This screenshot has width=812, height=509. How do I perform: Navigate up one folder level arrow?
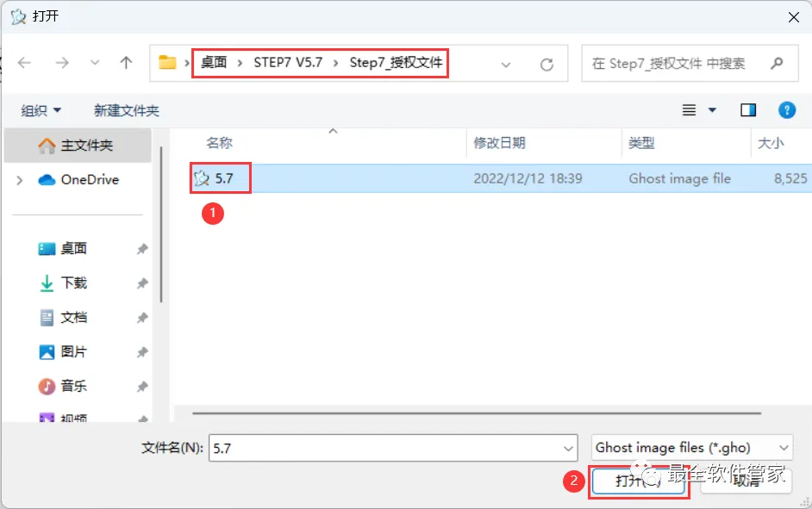[x=126, y=63]
